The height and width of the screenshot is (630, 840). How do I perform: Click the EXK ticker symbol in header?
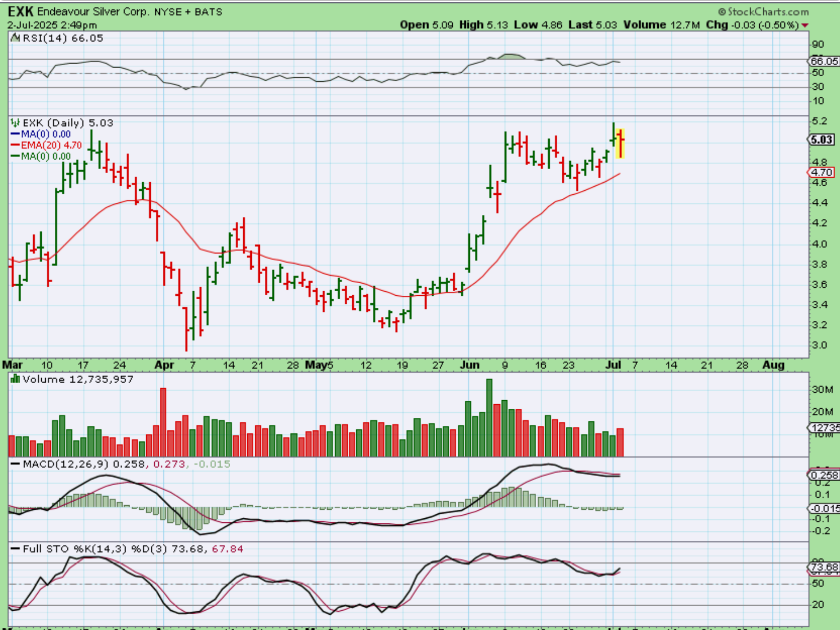point(20,11)
